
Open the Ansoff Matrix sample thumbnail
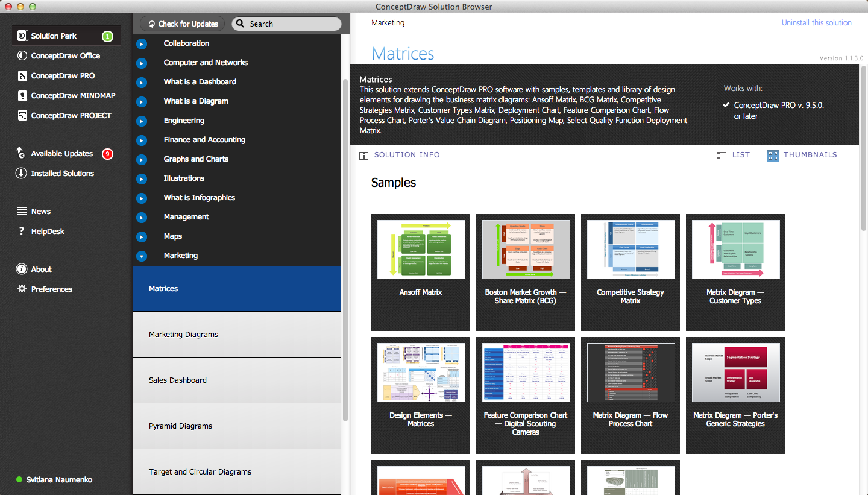421,273
